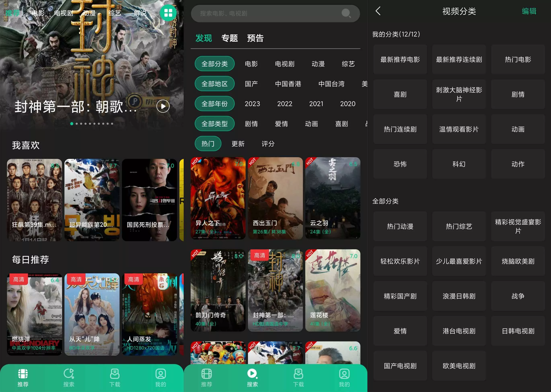551x392 pixels.
Task: Enable the 更新 sort option
Action: (238, 144)
